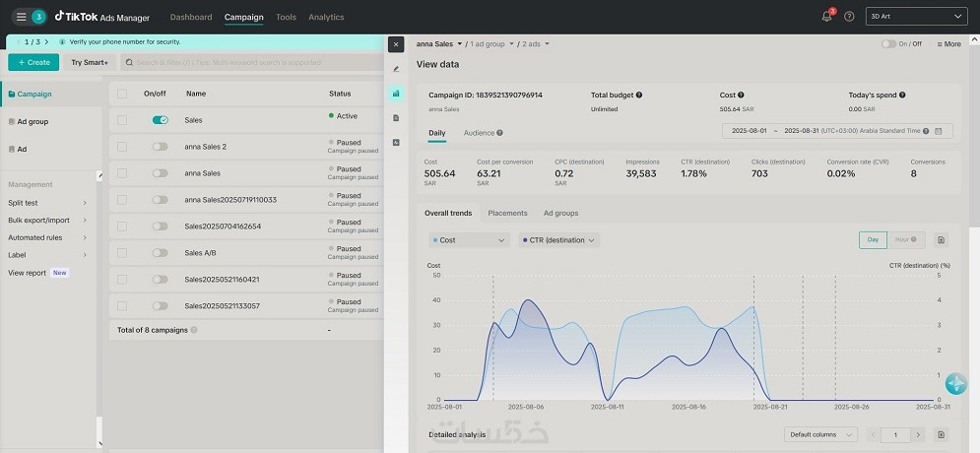The height and width of the screenshot is (453, 980).
Task: Switch to the Placements tab
Action: 507,213
